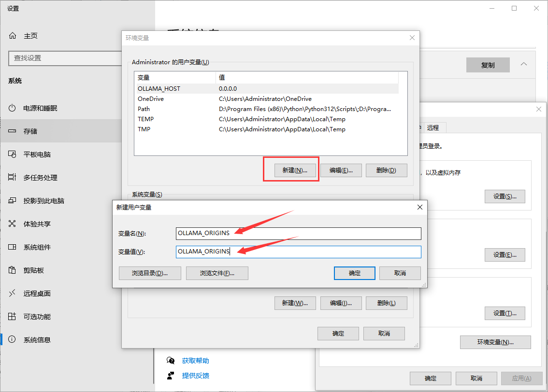Click the 提供反馈 feedback link
Image resolution: width=548 pixels, height=392 pixels.
tap(195, 376)
